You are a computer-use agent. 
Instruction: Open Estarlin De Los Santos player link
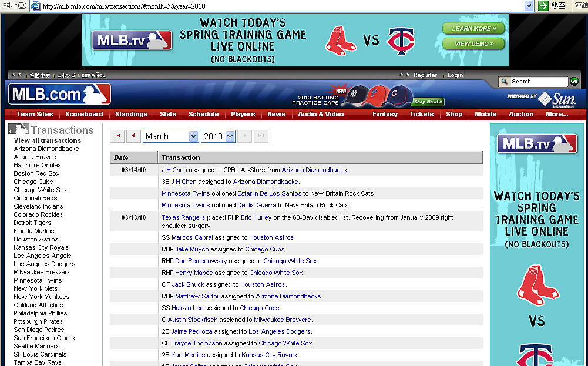tap(269, 193)
